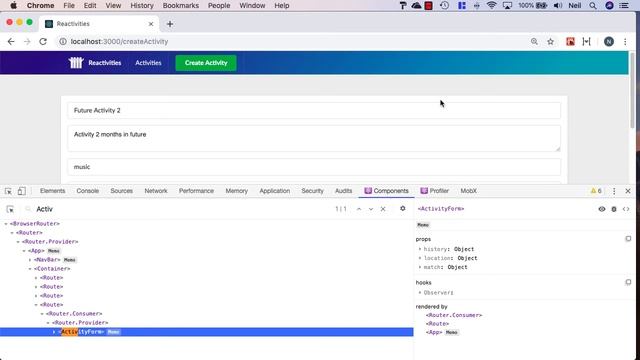Switch to the Application tab
This screenshot has width=640, height=360.
tap(275, 191)
